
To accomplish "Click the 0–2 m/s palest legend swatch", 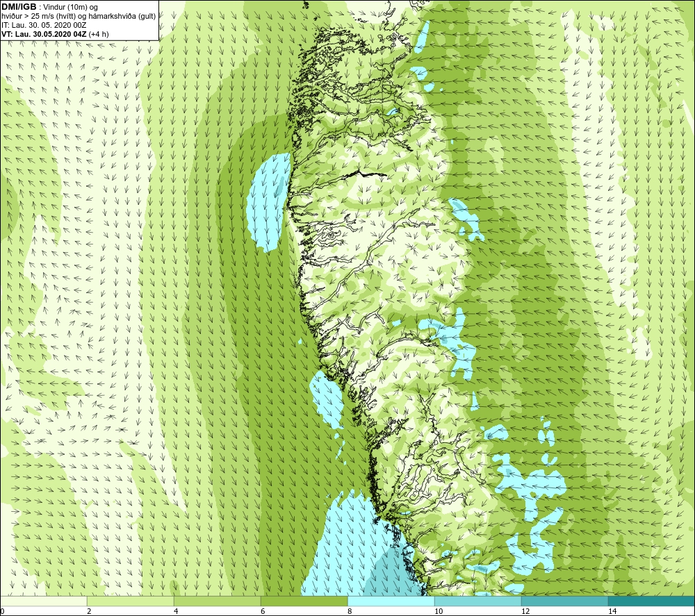I will pos(43,601).
